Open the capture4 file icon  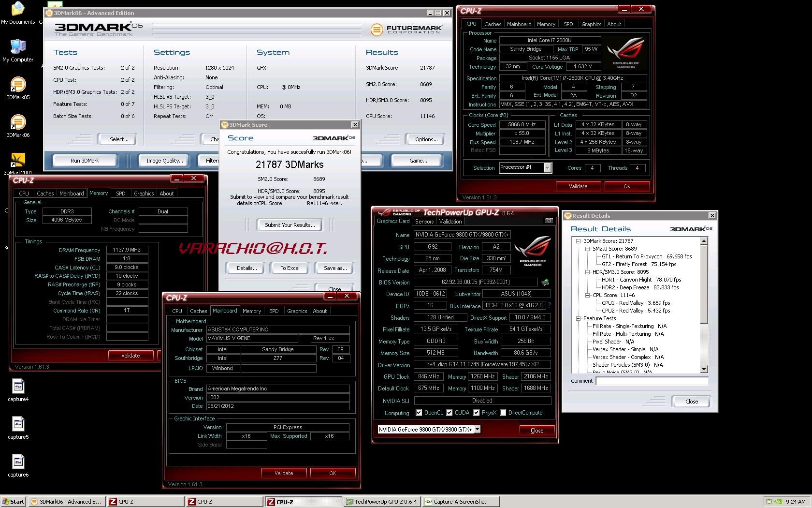[18, 390]
